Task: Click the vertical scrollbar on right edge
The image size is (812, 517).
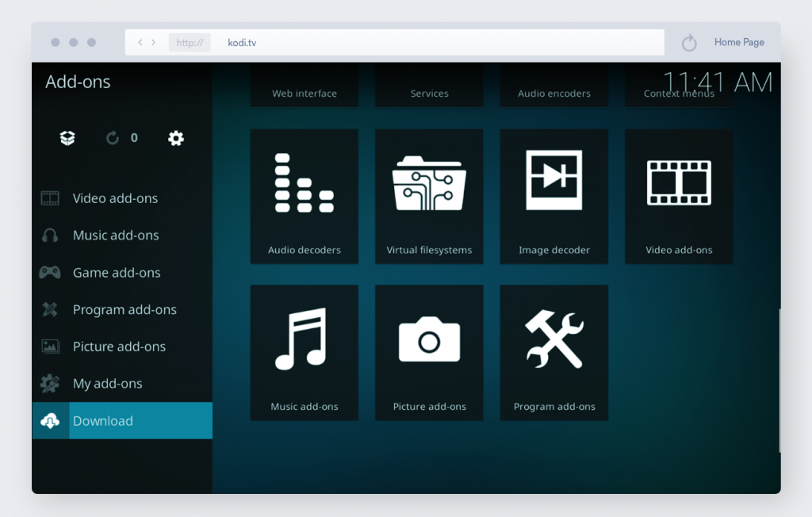Action: [x=779, y=381]
